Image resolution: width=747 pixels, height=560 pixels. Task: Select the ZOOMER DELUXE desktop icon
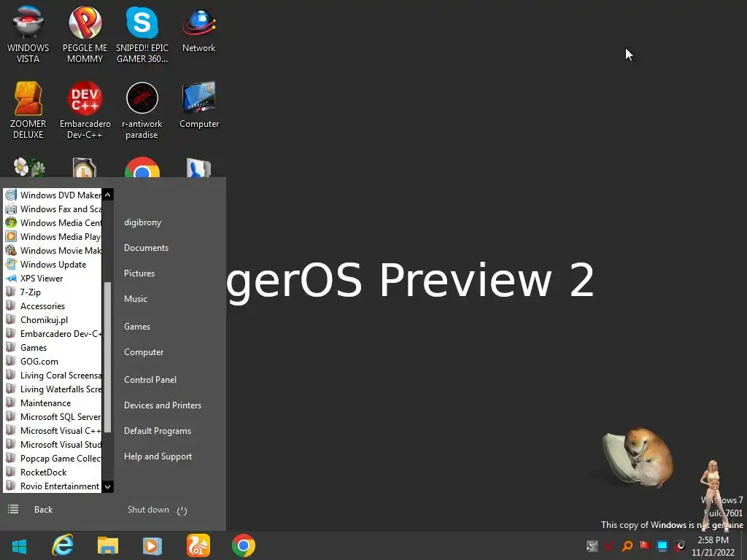coord(28,111)
